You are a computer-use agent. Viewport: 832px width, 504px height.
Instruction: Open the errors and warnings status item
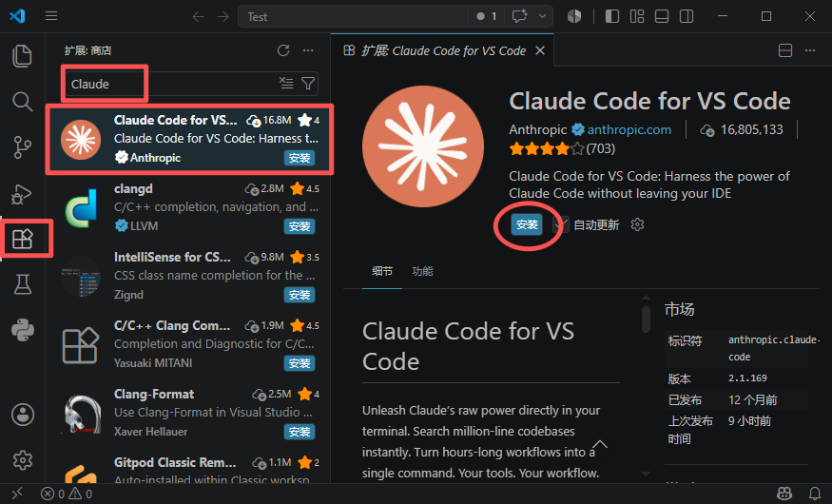click(x=67, y=494)
